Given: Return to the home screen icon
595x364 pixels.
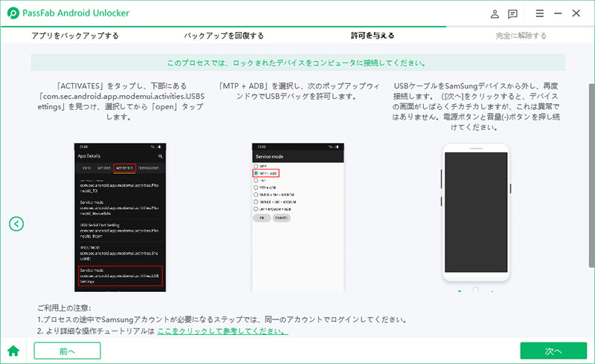Looking at the screenshot, I should click(x=13, y=351).
